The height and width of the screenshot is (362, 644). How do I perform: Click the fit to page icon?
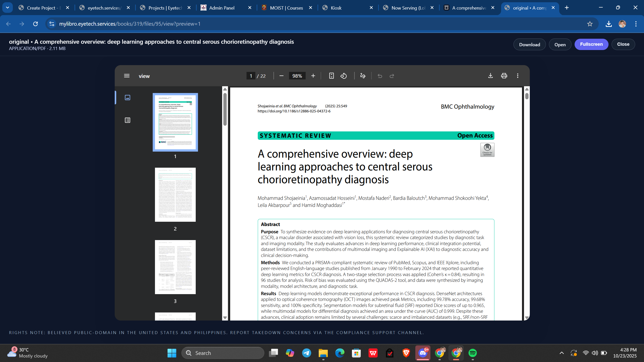tap(331, 76)
